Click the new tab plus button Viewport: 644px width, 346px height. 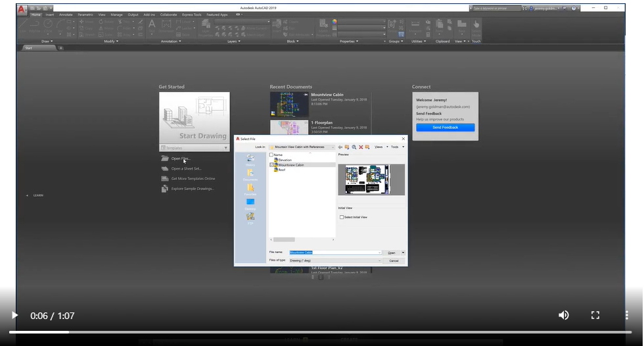[x=60, y=48]
